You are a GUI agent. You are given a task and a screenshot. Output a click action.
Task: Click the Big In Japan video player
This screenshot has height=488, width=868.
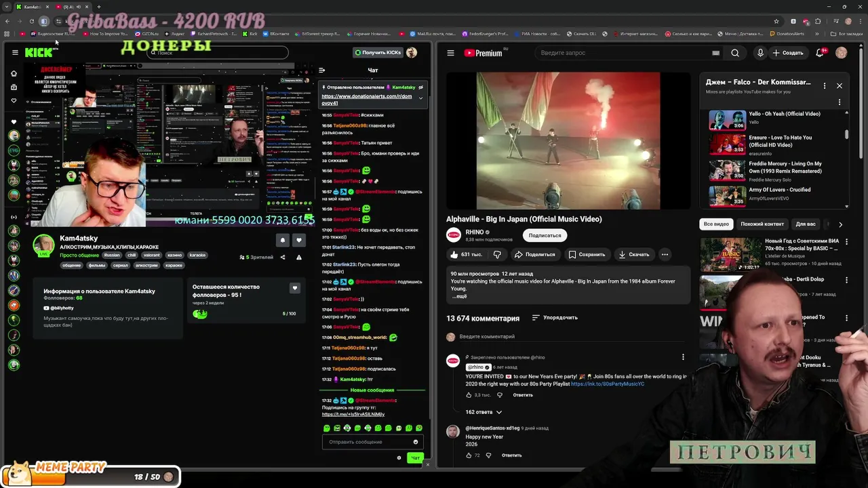pos(568,140)
